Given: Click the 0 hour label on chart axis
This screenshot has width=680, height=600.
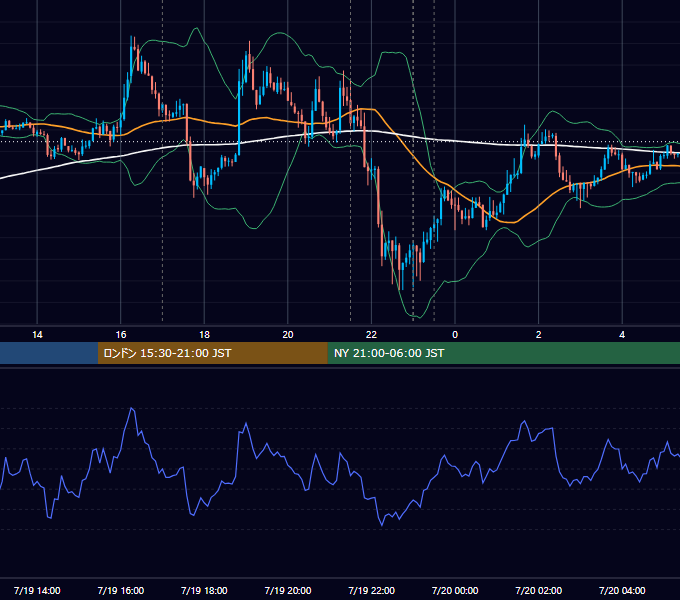Looking at the screenshot, I should click(455, 335).
